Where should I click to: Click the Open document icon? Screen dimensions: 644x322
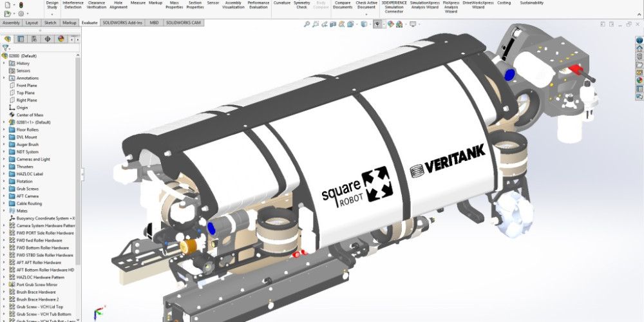click(x=7, y=14)
